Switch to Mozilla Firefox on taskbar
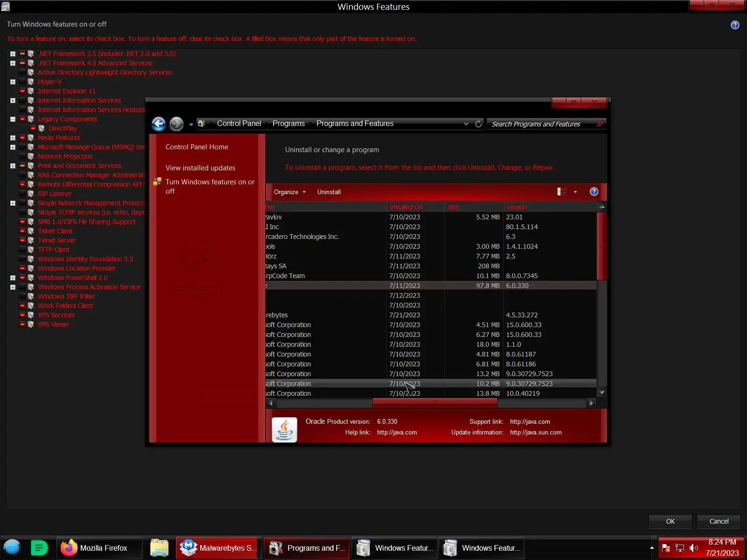 [x=99, y=548]
